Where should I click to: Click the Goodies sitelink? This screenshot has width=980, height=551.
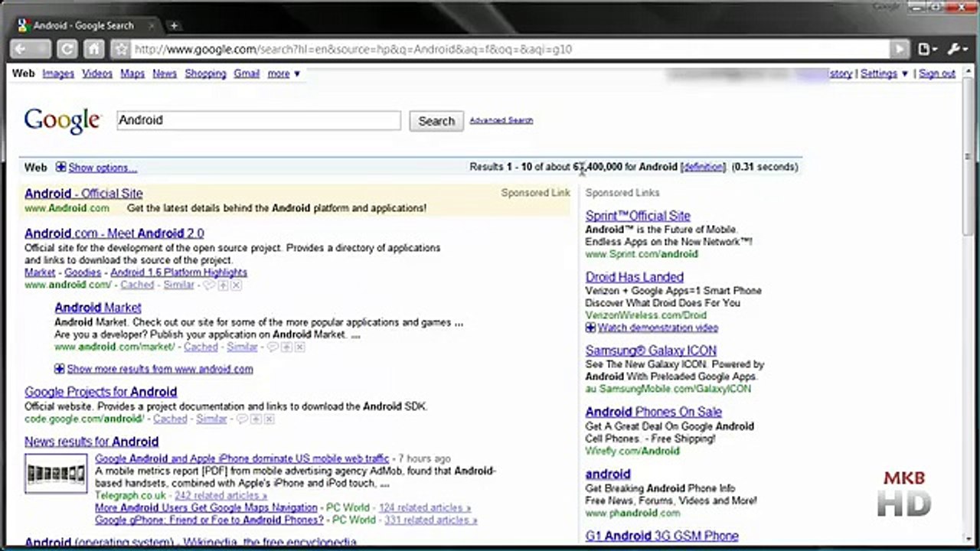click(x=83, y=272)
